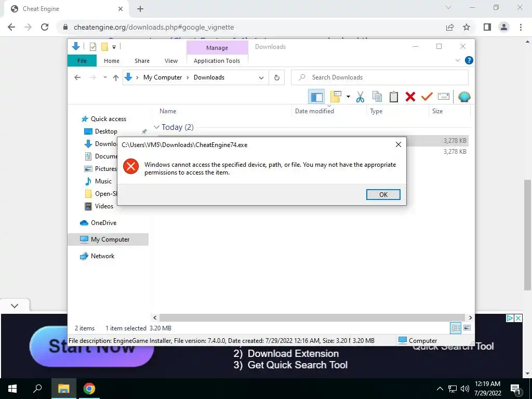Open Chrome profile avatar menu
The image size is (532, 399).
504,27
